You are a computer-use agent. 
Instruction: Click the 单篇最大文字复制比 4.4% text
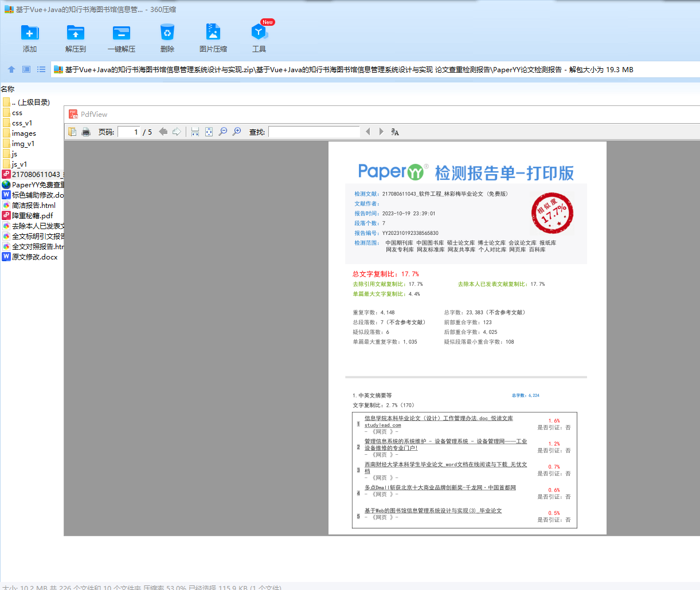click(x=386, y=294)
